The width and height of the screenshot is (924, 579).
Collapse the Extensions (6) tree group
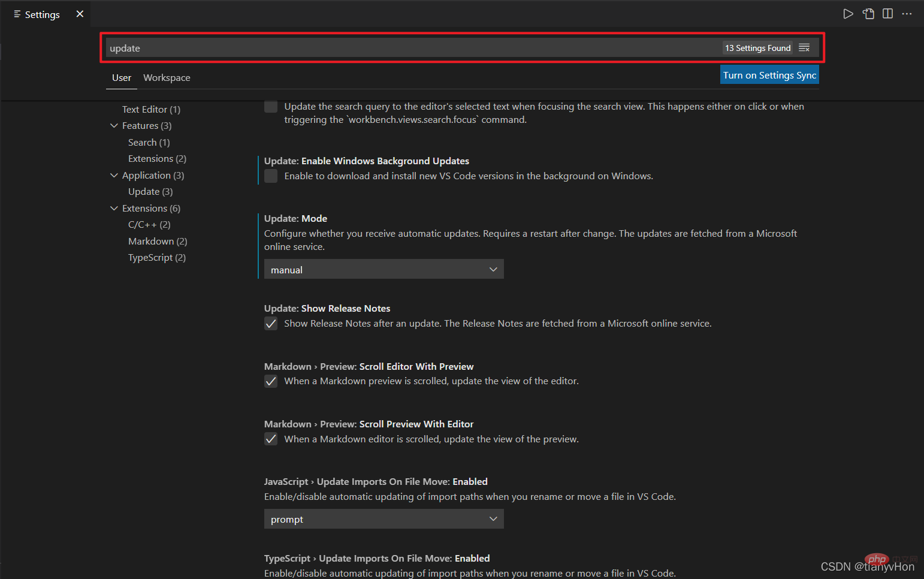pyautogui.click(x=114, y=209)
